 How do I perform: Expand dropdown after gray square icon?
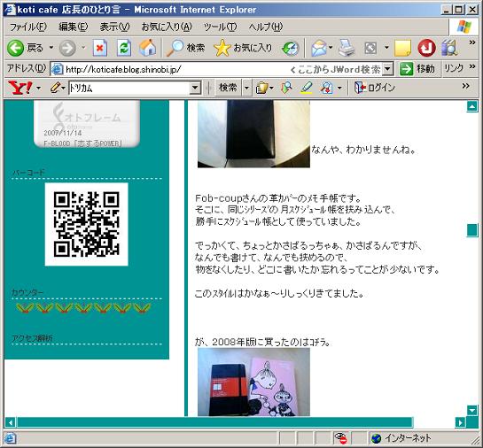(x=386, y=48)
